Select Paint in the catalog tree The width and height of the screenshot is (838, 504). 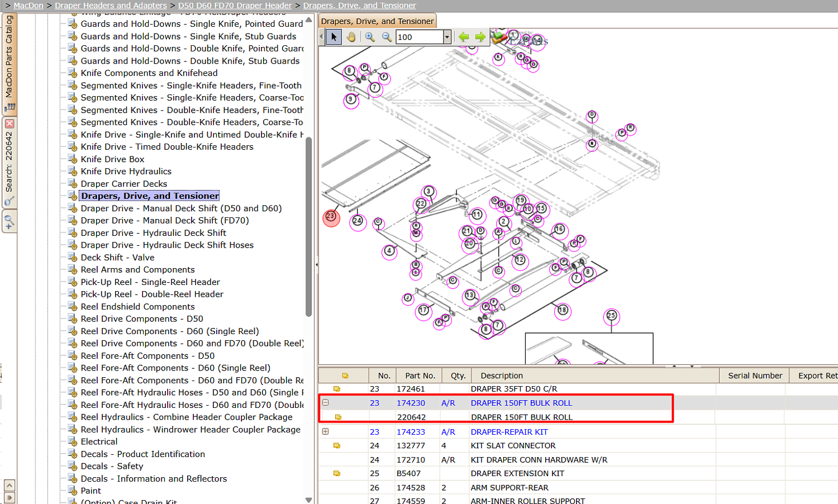[x=91, y=491]
